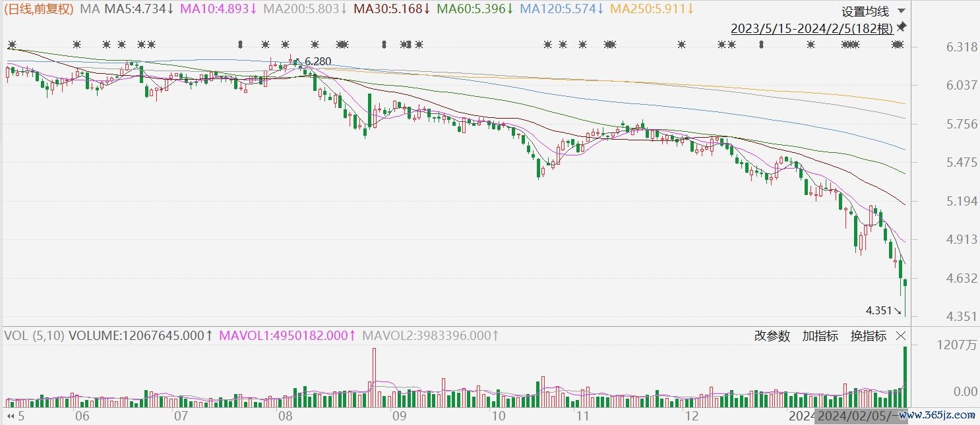Expand the 日线,前复权 period selector

39,9
